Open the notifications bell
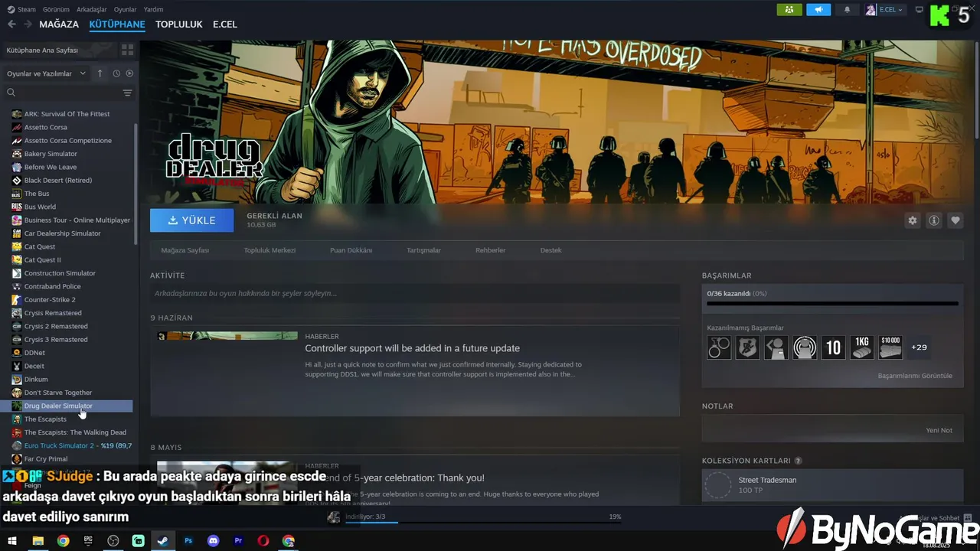 coord(847,10)
